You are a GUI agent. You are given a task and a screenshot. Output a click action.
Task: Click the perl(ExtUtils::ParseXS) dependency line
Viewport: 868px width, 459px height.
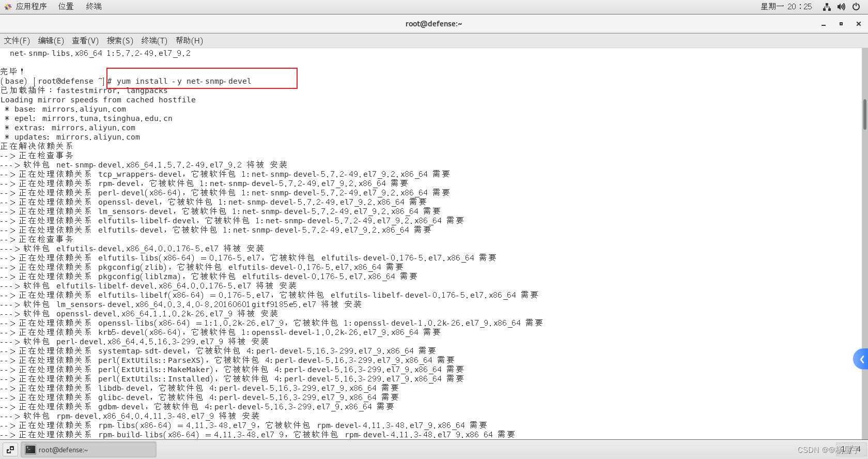[227, 360]
